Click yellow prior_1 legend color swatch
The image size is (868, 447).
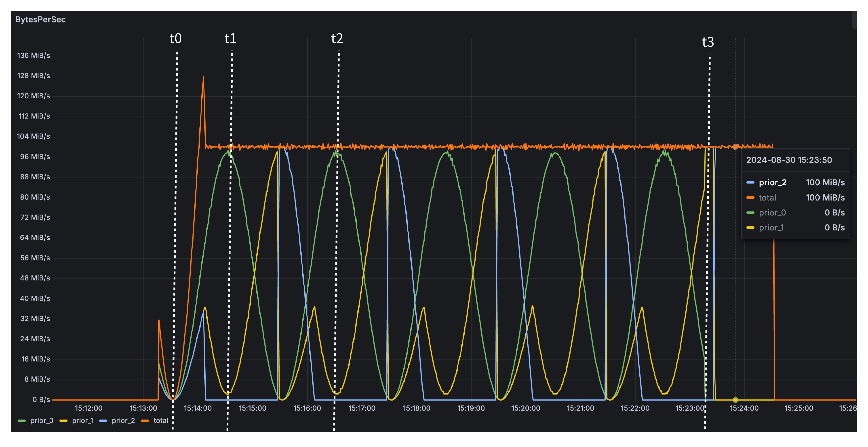pyautogui.click(x=63, y=421)
